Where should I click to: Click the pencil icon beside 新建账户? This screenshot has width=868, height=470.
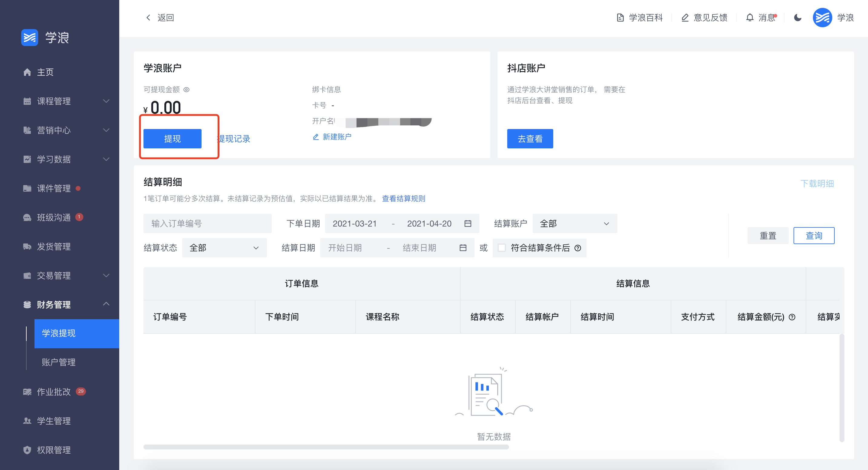point(316,137)
